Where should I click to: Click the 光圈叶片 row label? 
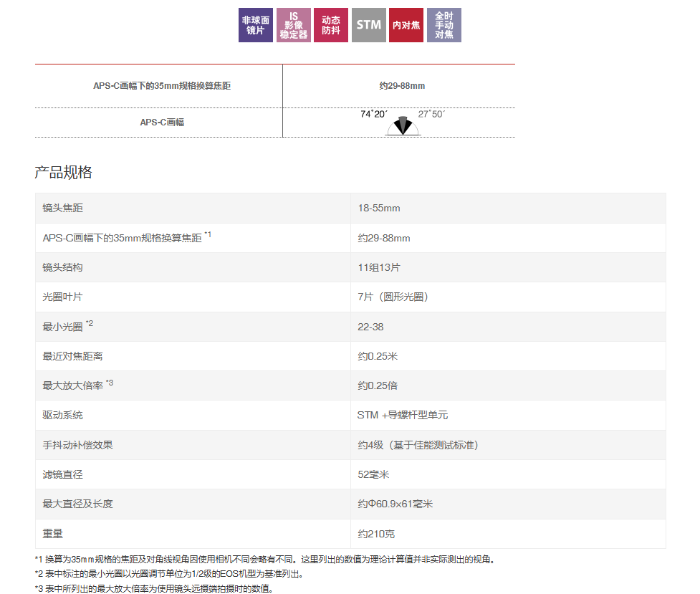(62, 297)
